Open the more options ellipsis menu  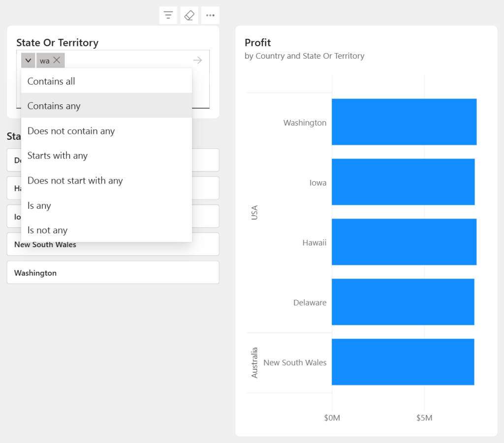coord(210,16)
